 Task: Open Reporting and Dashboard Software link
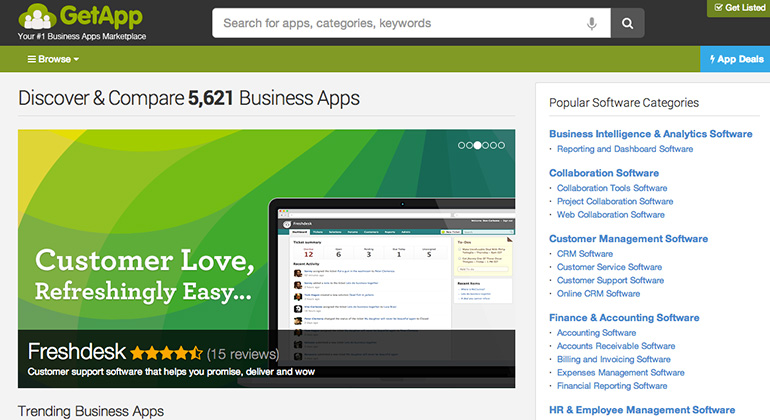[624, 149]
